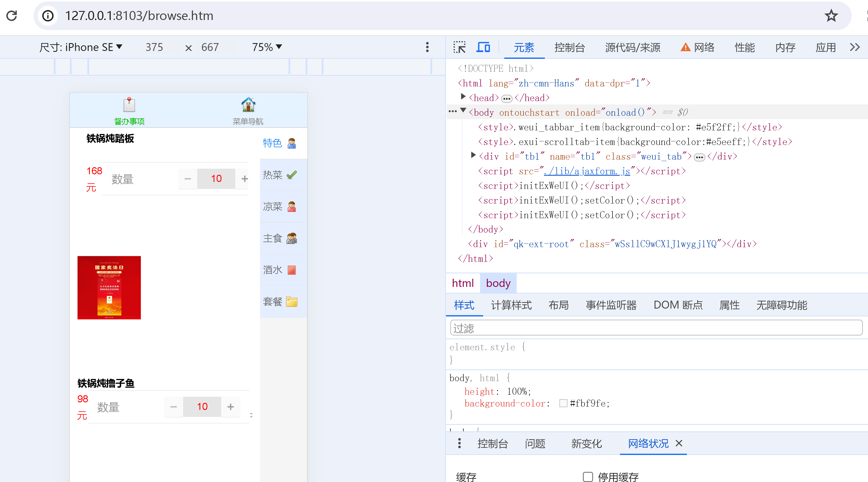868x482 pixels.
Task: Open the body node options ellipsis
Action: pos(452,111)
